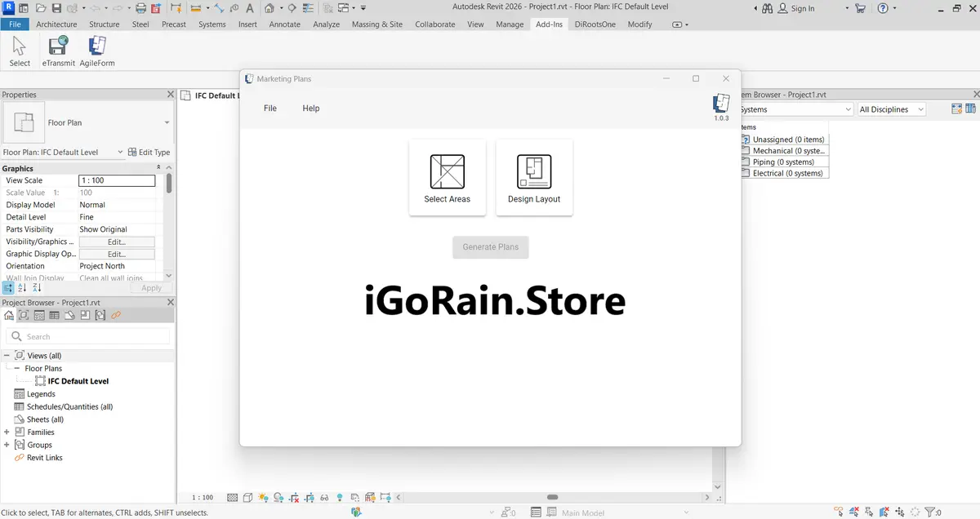Click the Generate Plans button

click(491, 247)
